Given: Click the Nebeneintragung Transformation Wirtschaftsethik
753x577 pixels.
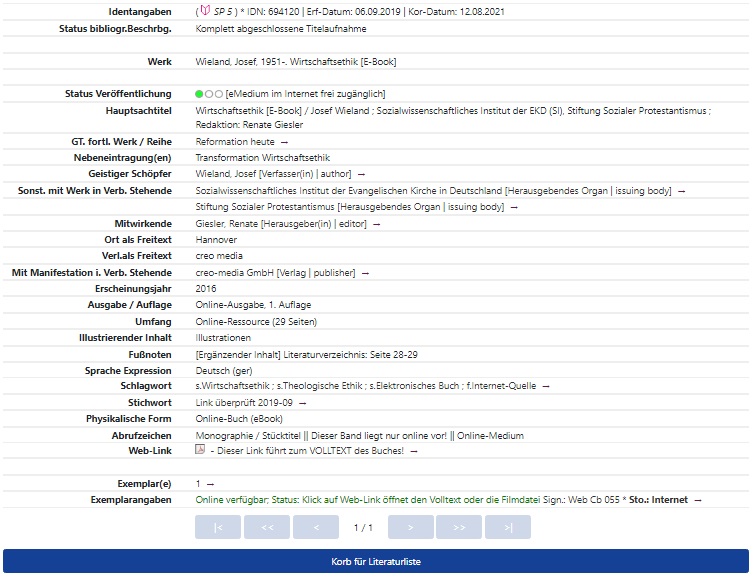Looking at the screenshot, I should coord(263,158).
